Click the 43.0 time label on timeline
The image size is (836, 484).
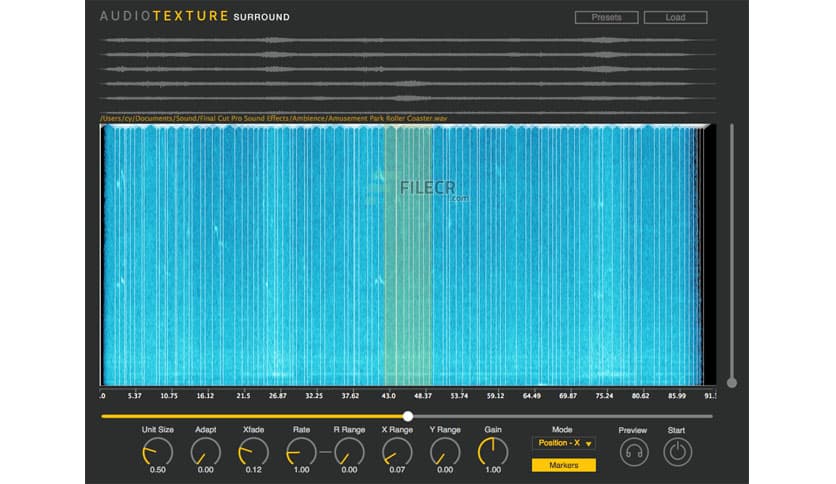[388, 396]
